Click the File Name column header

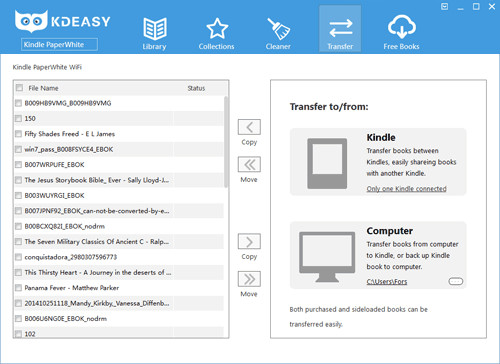[x=43, y=88]
